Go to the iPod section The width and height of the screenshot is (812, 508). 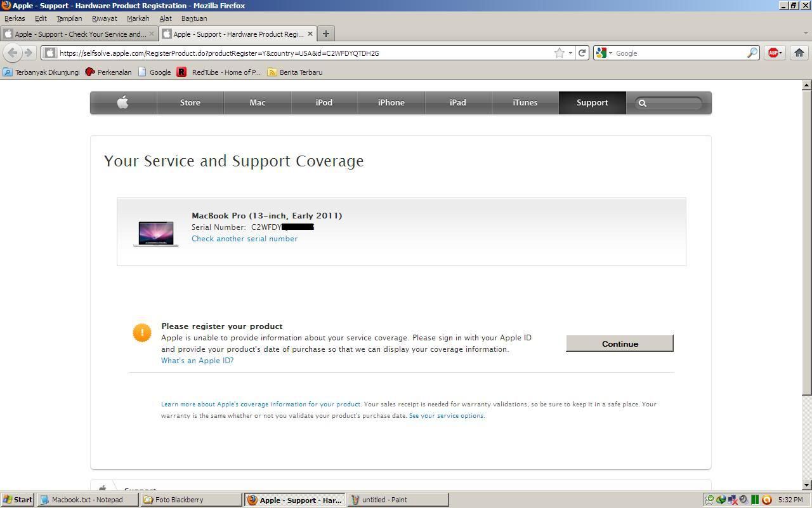(324, 102)
